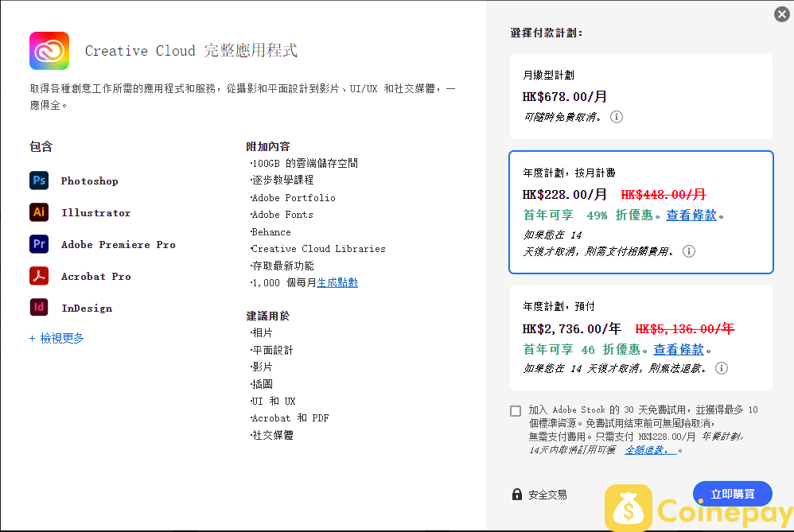The height and width of the screenshot is (532, 794).
Task: Click the 首年可享 49% 折優惠 text
Action: coord(591,216)
